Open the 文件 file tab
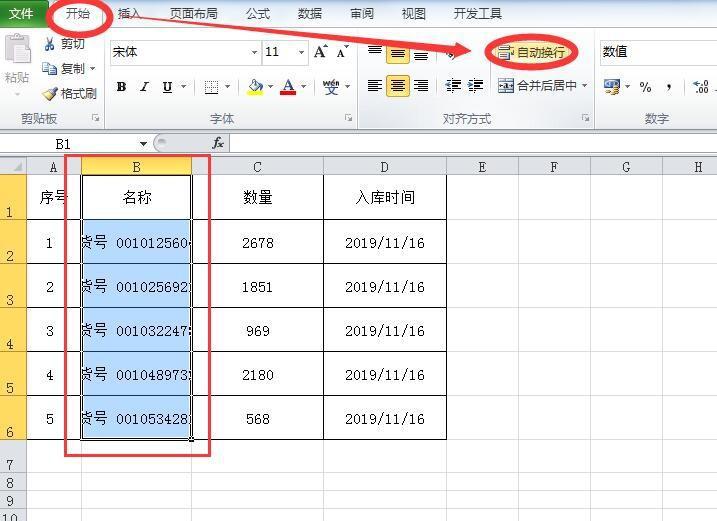Viewport: 717px width, 521px height. [21, 14]
